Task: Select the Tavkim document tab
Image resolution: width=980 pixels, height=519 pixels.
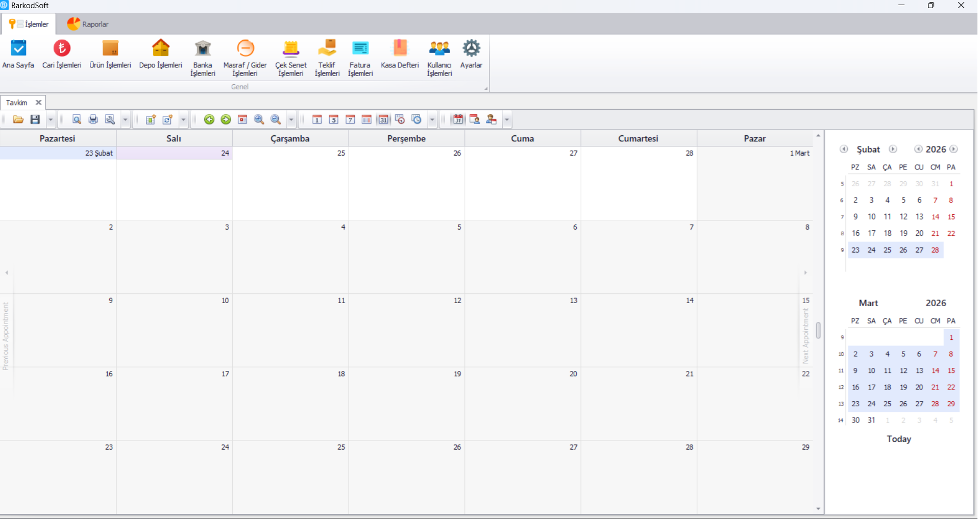Action: (17, 103)
